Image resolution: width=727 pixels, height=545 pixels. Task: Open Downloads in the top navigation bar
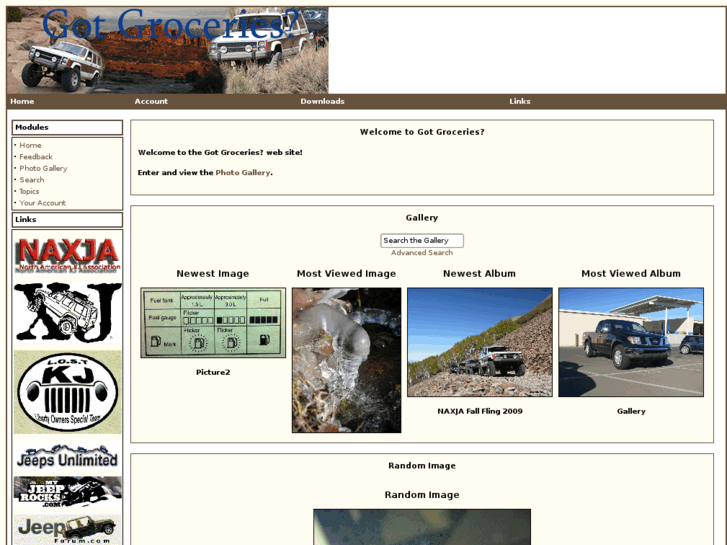pyautogui.click(x=322, y=101)
